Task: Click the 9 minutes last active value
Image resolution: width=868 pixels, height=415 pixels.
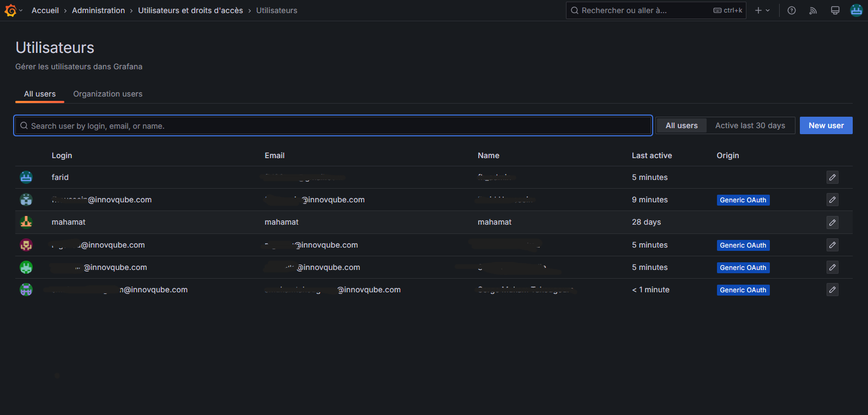Action: [649, 200]
